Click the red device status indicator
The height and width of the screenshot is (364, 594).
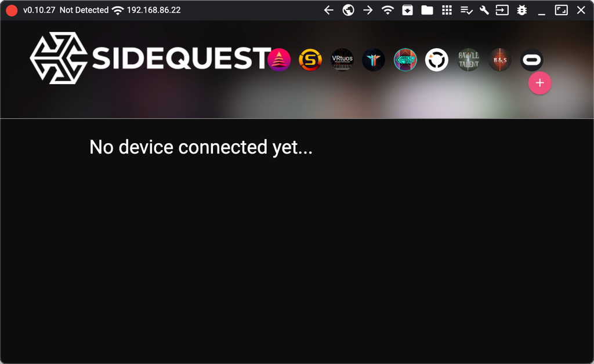(12, 10)
